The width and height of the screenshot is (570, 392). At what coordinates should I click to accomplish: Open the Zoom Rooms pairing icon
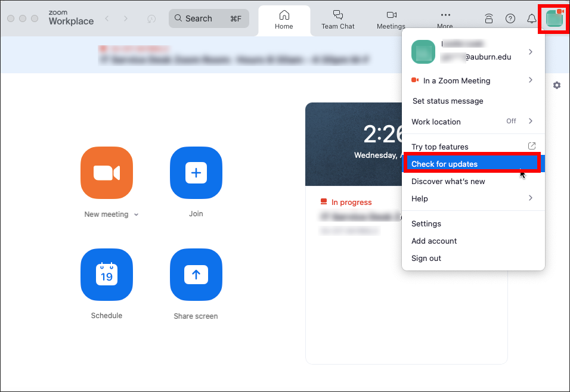click(489, 18)
